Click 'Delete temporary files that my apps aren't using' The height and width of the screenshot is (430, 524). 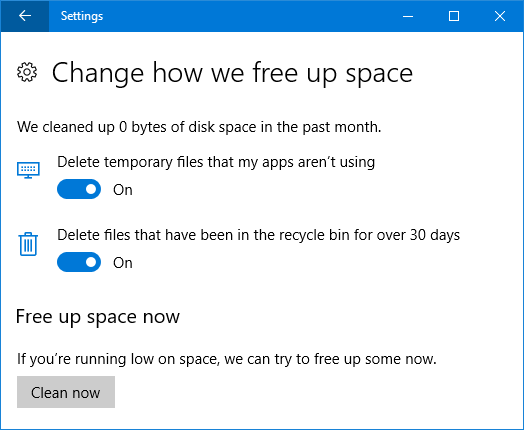pyautogui.click(x=216, y=162)
